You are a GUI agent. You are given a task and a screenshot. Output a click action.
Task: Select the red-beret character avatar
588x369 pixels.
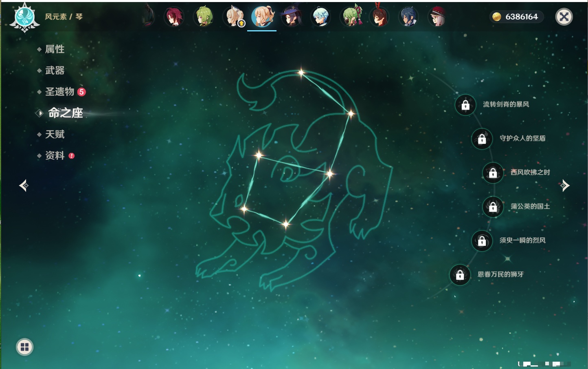(438, 17)
